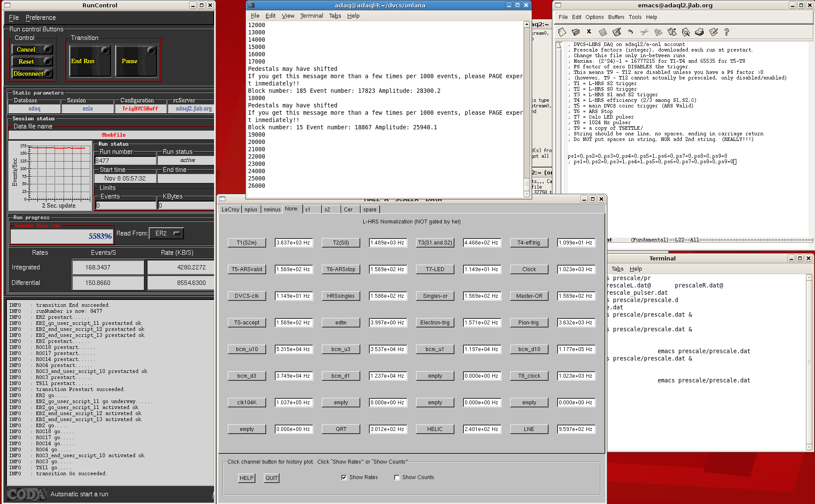Screen dimensions: 815x504
Task: Open the emacs Options menu
Action: coord(594,17)
